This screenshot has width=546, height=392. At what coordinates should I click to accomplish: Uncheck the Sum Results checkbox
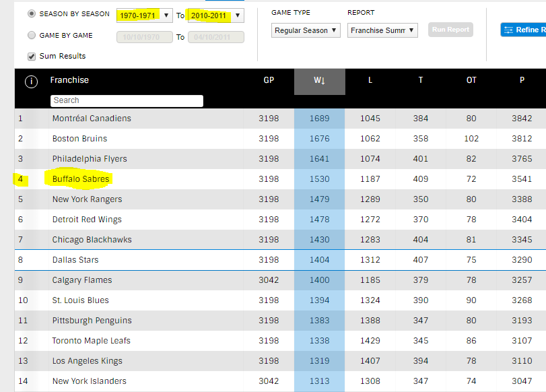pyautogui.click(x=32, y=57)
